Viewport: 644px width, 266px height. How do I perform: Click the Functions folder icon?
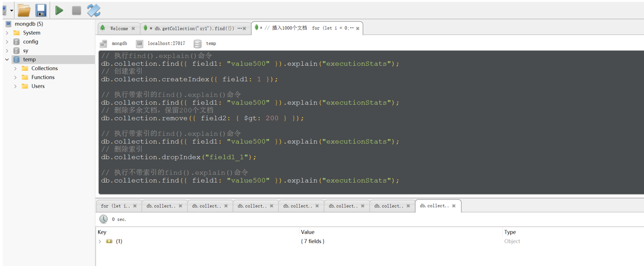click(25, 77)
